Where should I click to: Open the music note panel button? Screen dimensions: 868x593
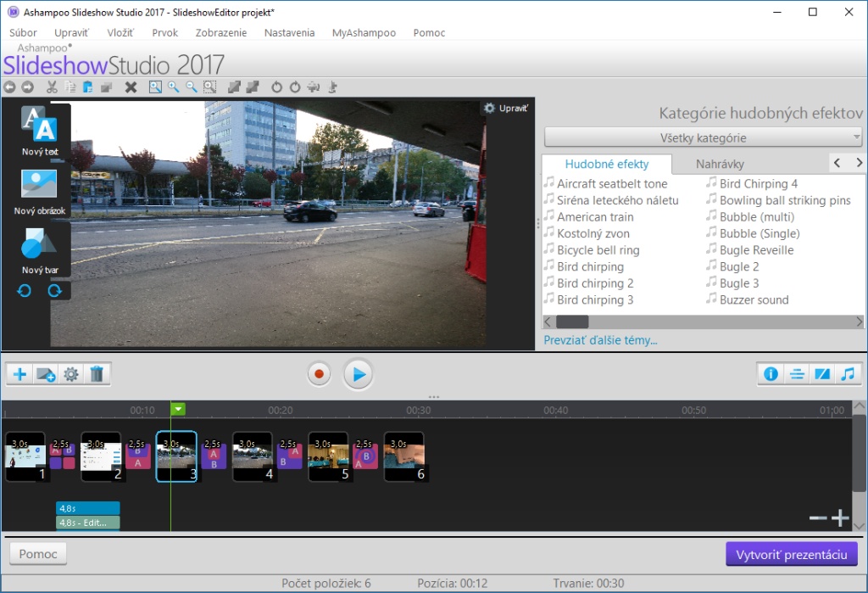point(848,374)
